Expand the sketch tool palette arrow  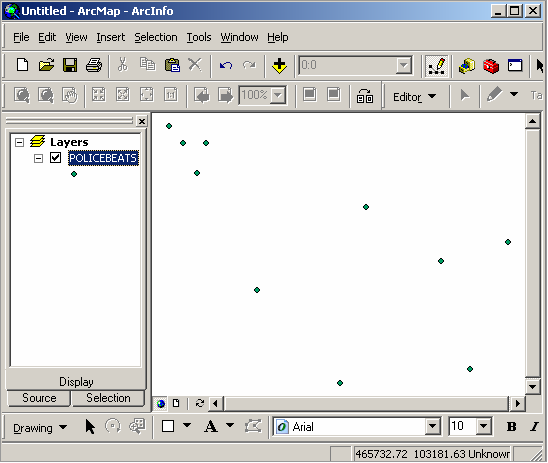click(x=514, y=94)
